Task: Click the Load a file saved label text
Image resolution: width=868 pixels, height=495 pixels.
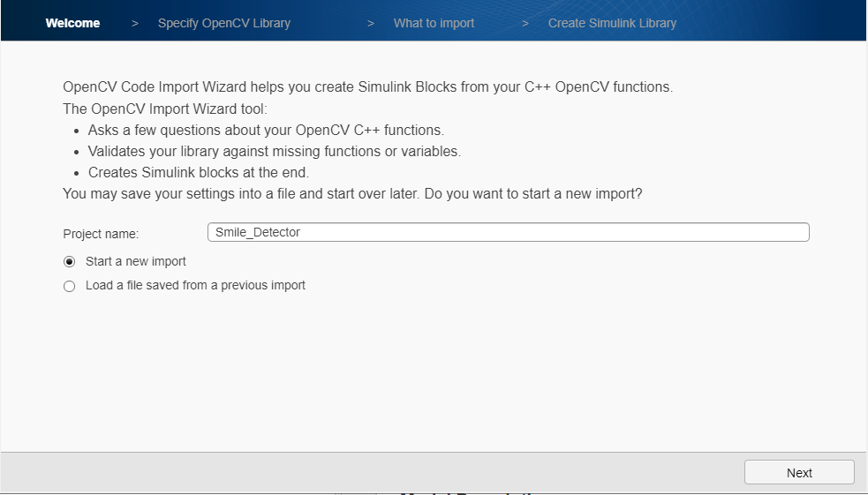Action: coord(195,286)
